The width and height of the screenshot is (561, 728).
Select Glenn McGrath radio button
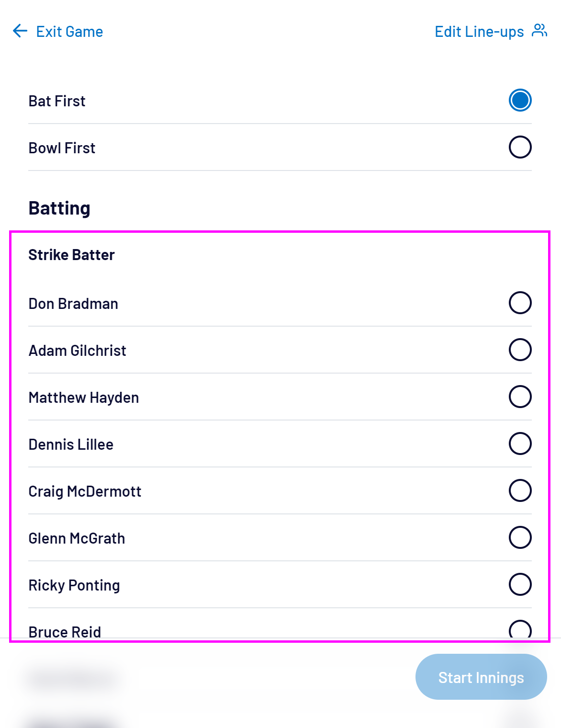coord(520,537)
